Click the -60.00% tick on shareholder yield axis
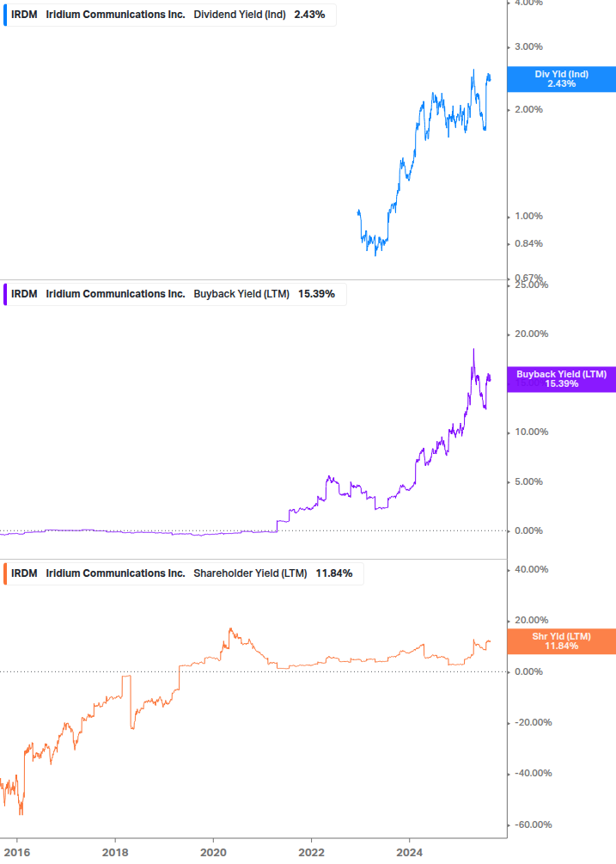Image resolution: width=616 pixels, height=864 pixels. [533, 824]
